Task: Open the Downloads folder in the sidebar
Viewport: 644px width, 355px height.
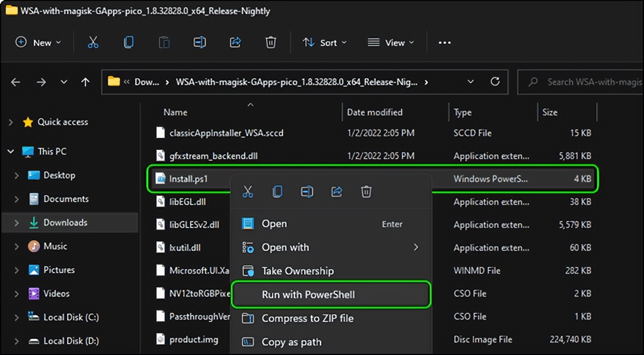Action: pos(65,222)
